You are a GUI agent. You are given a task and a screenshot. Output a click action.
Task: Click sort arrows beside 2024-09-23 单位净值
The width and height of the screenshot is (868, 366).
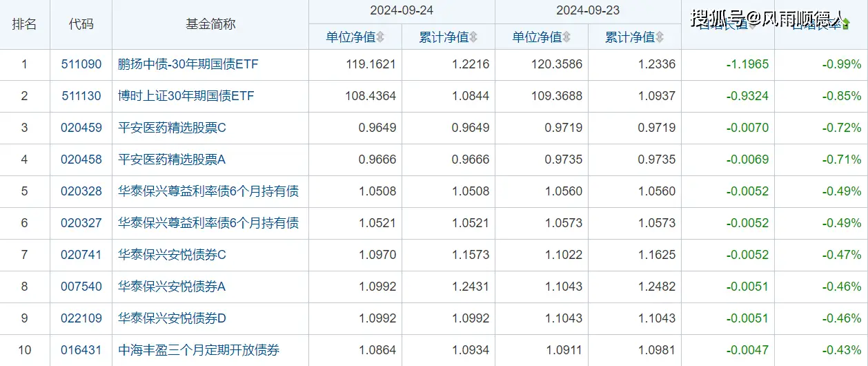point(566,37)
